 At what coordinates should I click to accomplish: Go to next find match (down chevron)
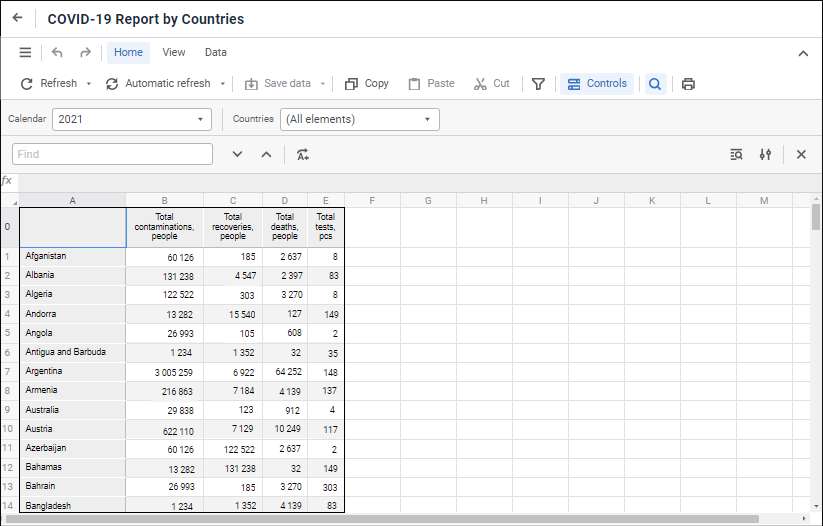click(237, 154)
